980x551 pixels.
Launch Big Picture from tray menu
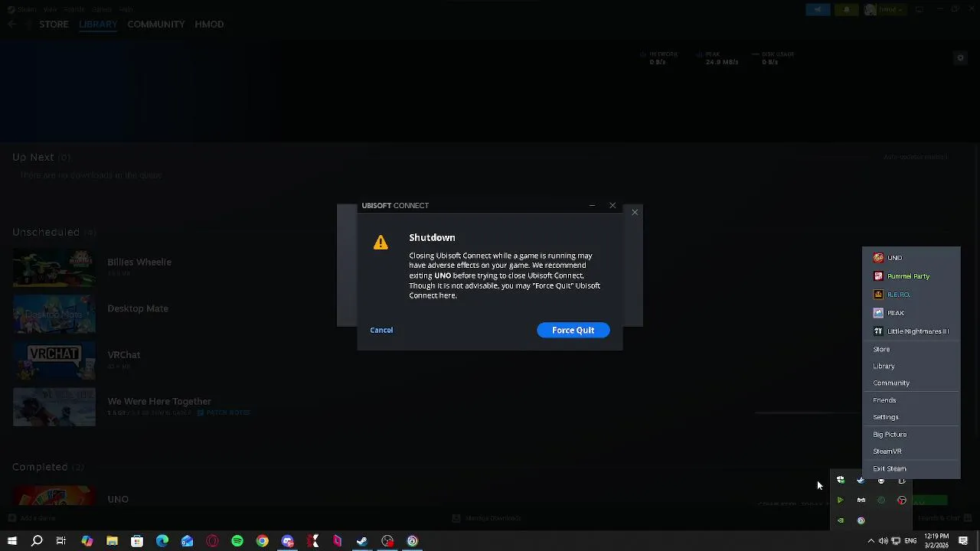tap(911, 435)
